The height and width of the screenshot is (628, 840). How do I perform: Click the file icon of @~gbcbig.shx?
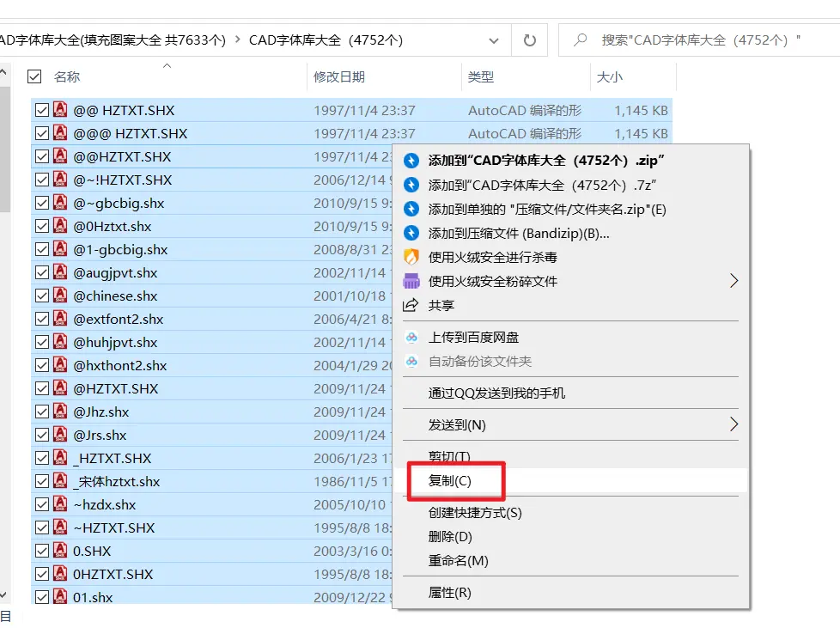point(60,203)
